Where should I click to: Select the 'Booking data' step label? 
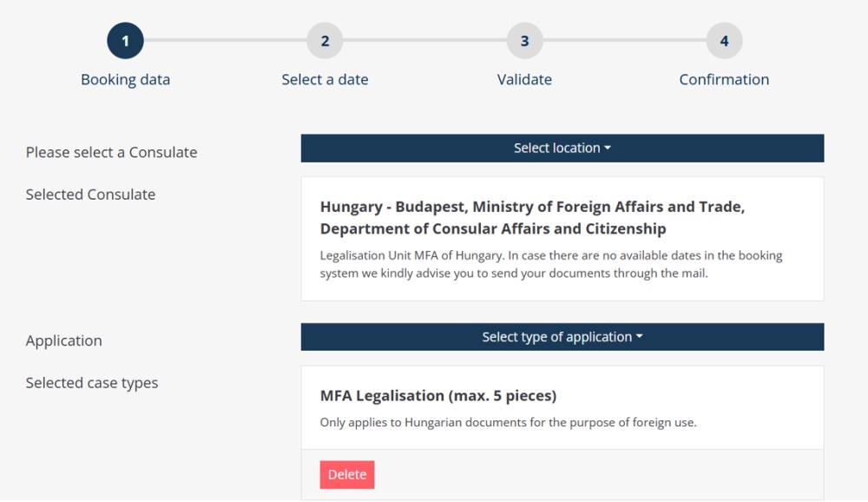(125, 79)
